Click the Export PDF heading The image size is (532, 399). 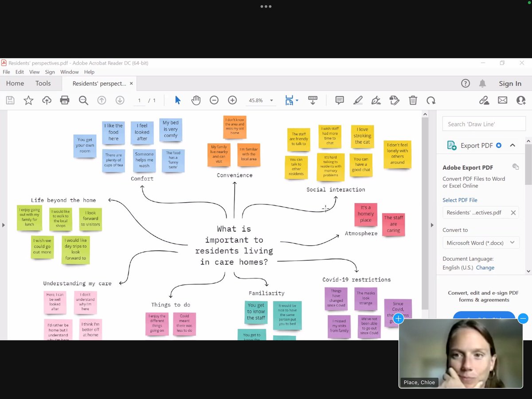click(x=477, y=145)
